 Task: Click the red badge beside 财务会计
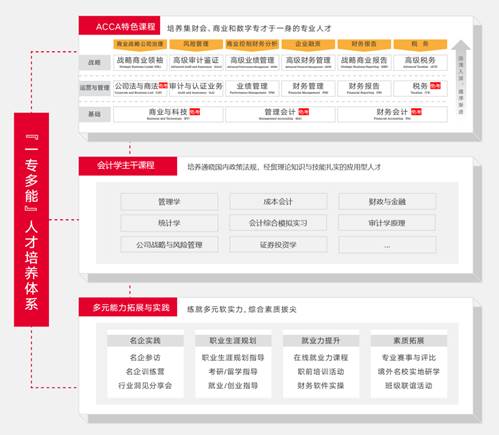416,112
